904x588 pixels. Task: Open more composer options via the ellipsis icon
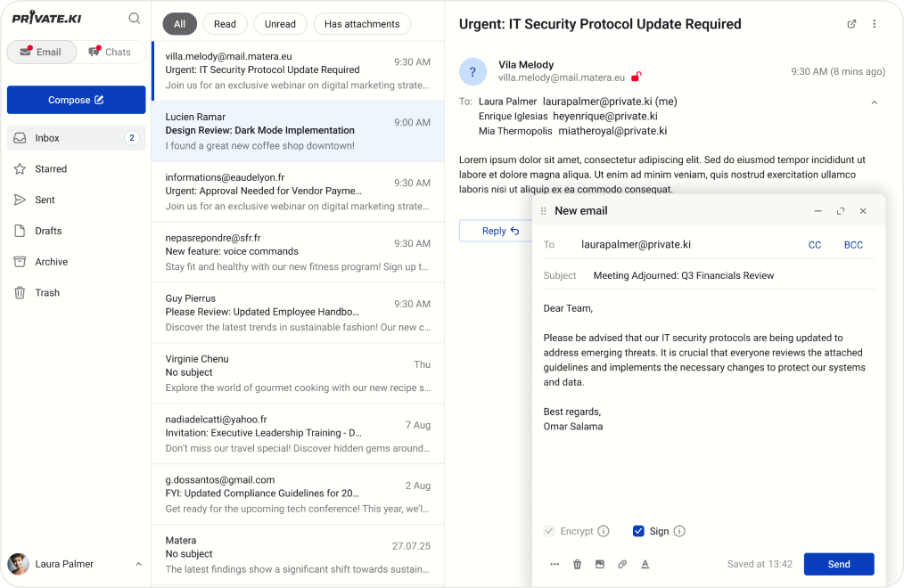(x=555, y=563)
